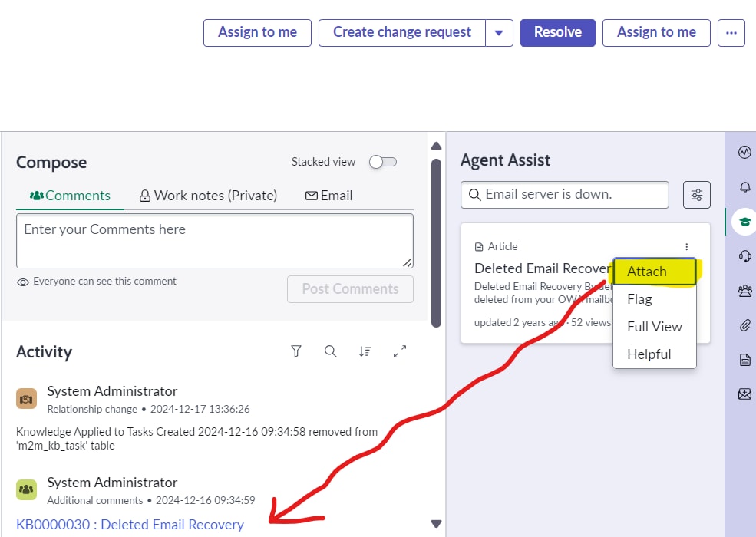Screen dimensions: 756x537
Task: Click the Groups icon in the right sidebar
Action: [744, 290]
